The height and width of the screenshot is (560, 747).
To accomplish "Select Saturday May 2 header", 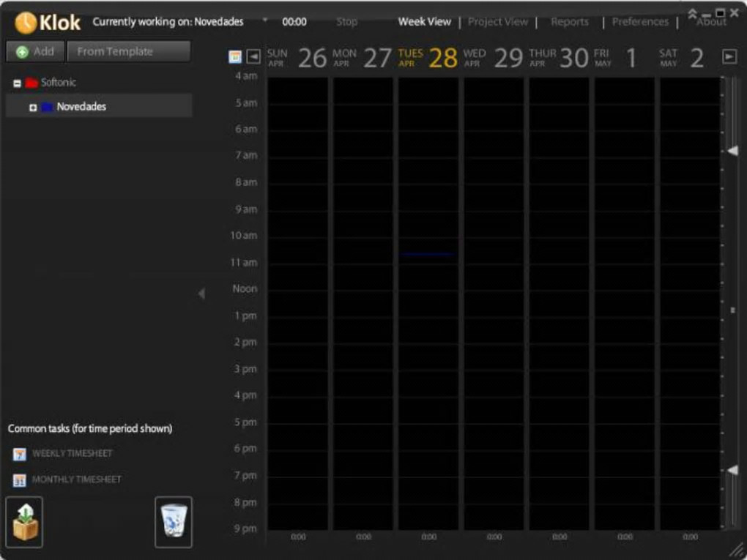I will (x=682, y=58).
